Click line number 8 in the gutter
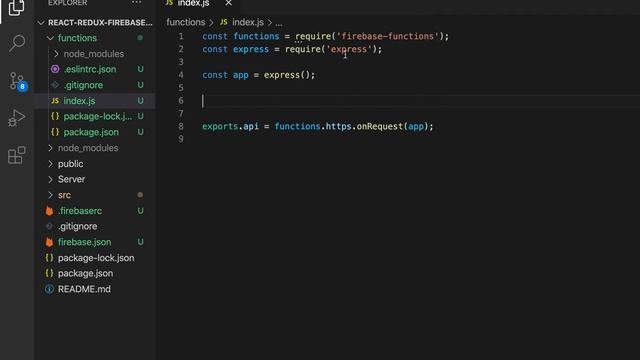The width and height of the screenshot is (640, 360). coord(181,127)
